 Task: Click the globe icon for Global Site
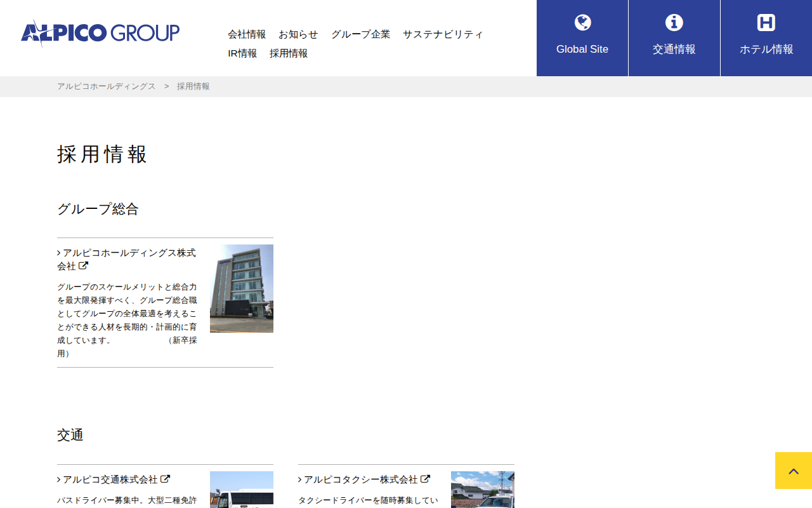(x=582, y=22)
